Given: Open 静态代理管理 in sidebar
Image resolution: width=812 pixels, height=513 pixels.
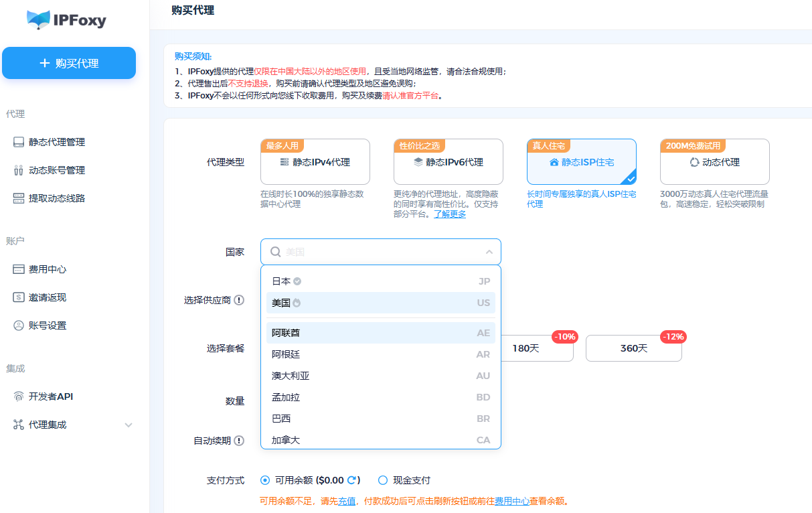Looking at the screenshot, I should click(x=56, y=142).
